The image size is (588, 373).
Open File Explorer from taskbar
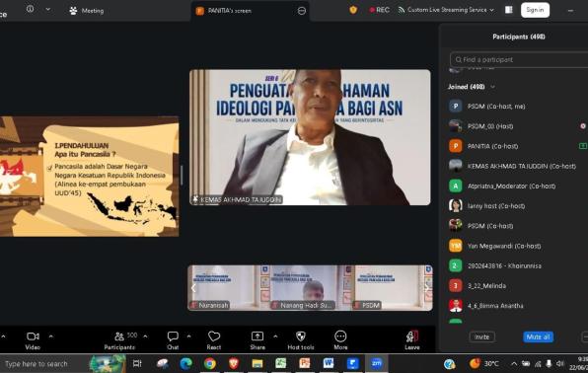pos(257,363)
